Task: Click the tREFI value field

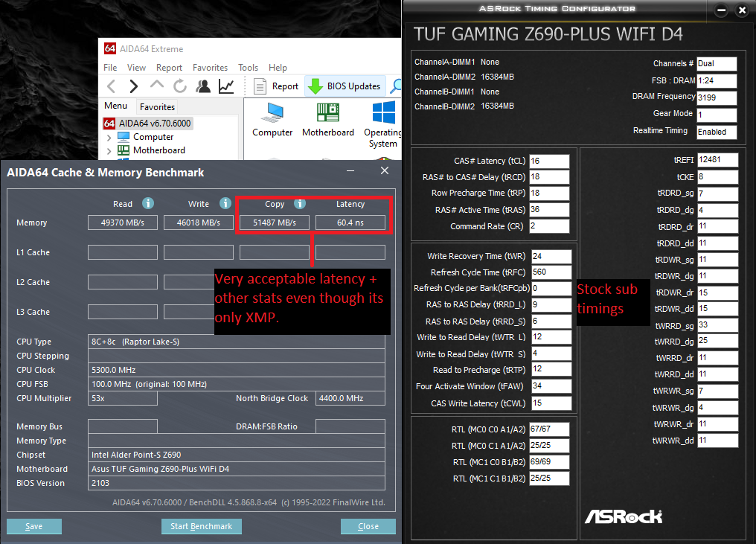Action: pyautogui.click(x=717, y=160)
